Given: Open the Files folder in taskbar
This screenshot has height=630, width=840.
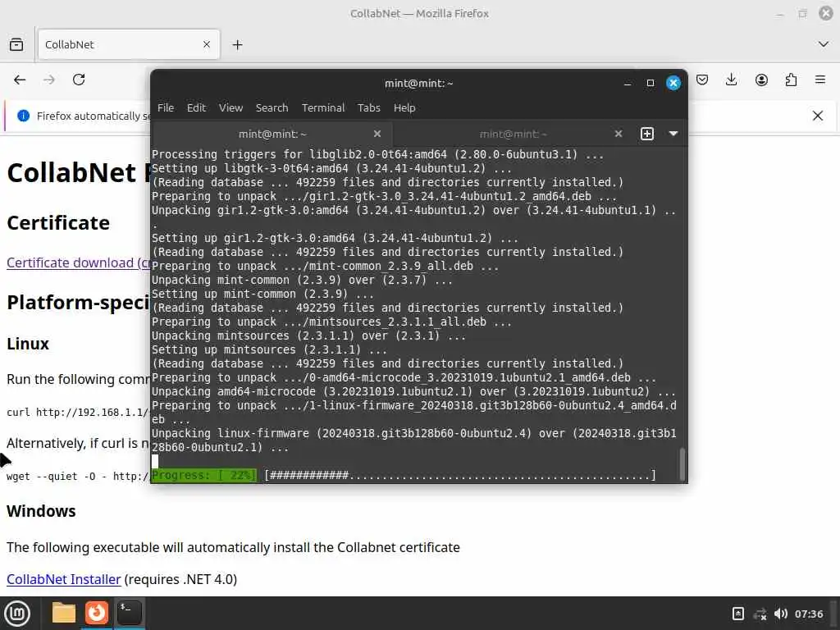Looking at the screenshot, I should pyautogui.click(x=64, y=613).
